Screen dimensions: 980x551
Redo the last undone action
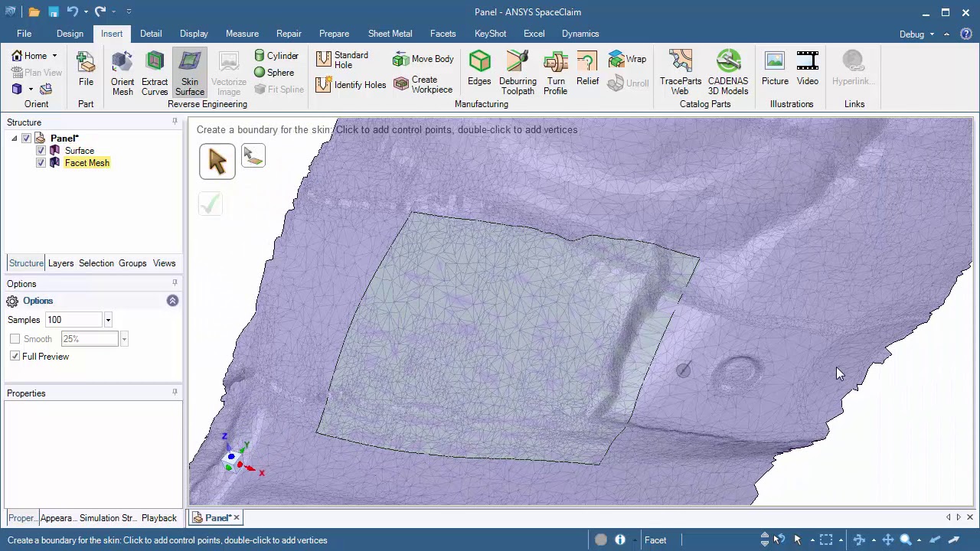click(100, 11)
